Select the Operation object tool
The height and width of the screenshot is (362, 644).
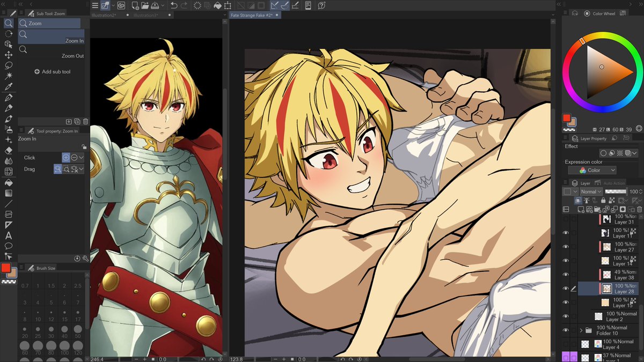pyautogui.click(x=9, y=45)
